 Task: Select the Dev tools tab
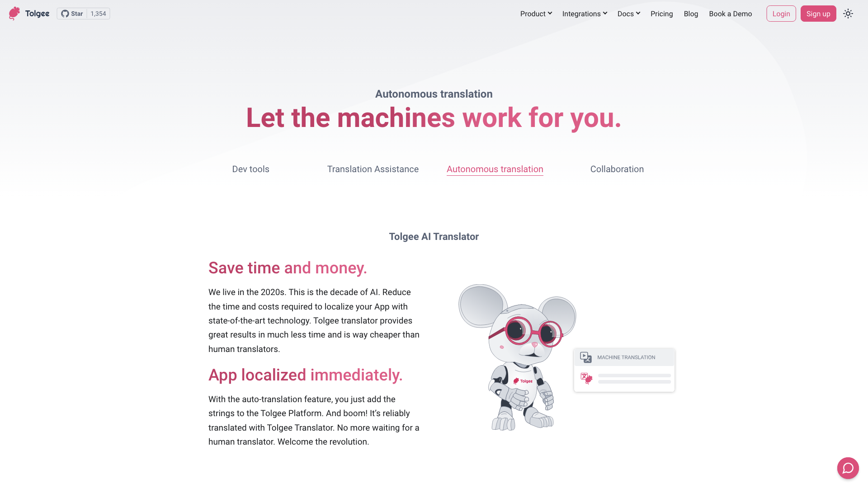pyautogui.click(x=250, y=169)
